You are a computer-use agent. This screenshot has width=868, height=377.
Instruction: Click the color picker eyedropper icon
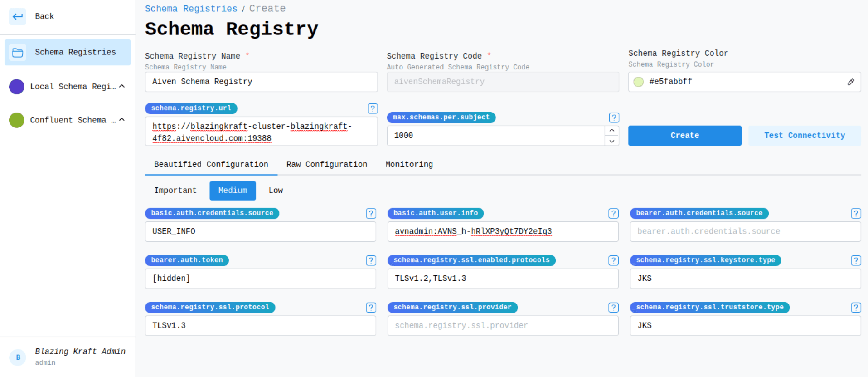(x=850, y=82)
